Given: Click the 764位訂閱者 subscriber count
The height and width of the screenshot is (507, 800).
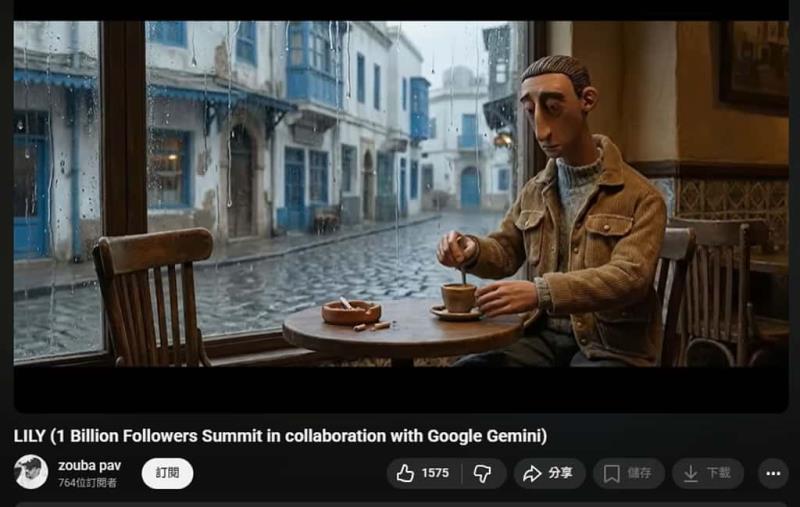Looking at the screenshot, I should (87, 483).
